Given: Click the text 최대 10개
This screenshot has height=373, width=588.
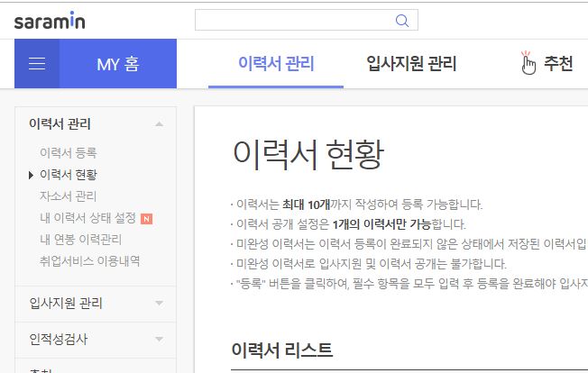Looking at the screenshot, I should click(x=306, y=205).
